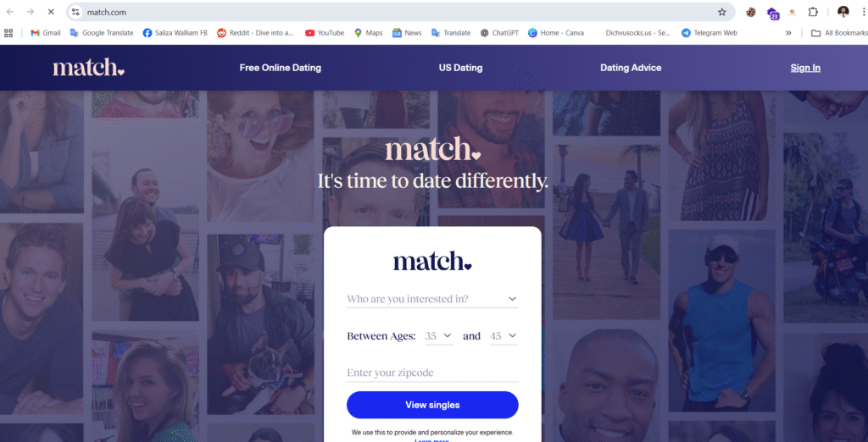
Task: Open the Gmail bookmark
Action: click(46, 33)
